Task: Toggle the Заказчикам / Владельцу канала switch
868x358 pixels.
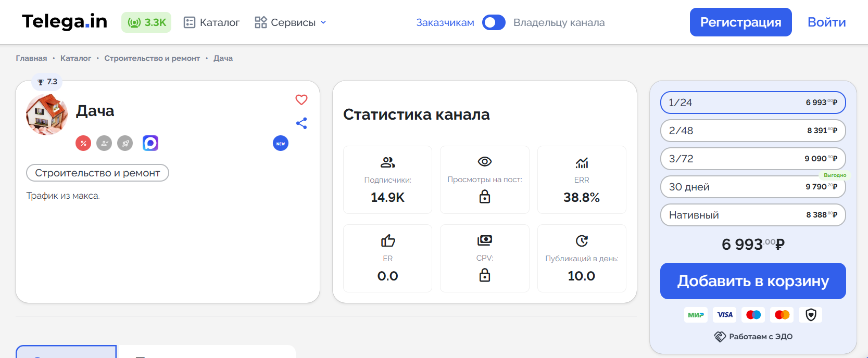Action: (493, 22)
